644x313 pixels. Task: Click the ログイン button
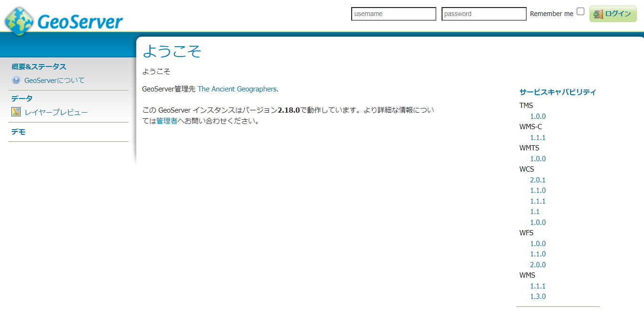point(613,14)
